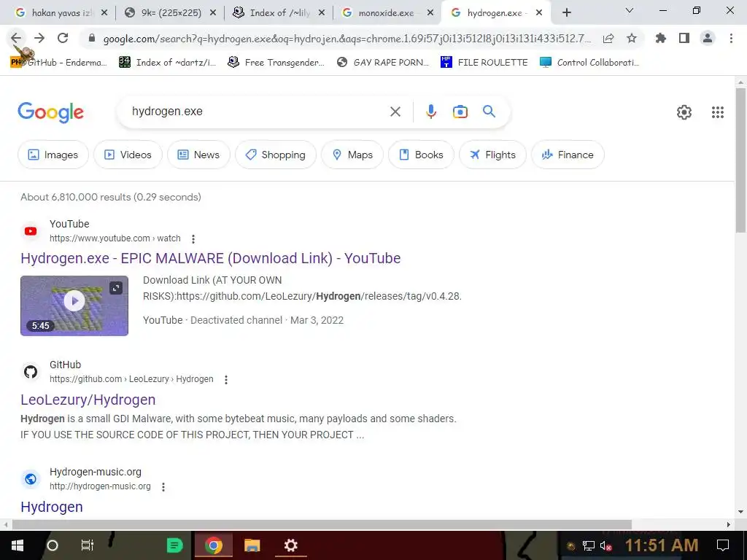
Task: Submit search with magnifier icon
Action: (x=489, y=112)
